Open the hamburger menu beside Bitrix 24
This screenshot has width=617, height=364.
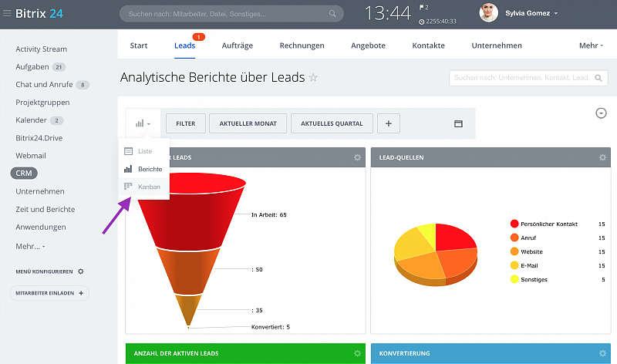tap(7, 13)
